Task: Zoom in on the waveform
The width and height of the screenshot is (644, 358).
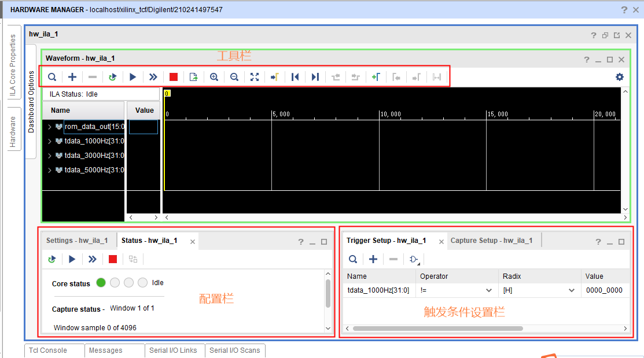Action: pyautogui.click(x=214, y=77)
